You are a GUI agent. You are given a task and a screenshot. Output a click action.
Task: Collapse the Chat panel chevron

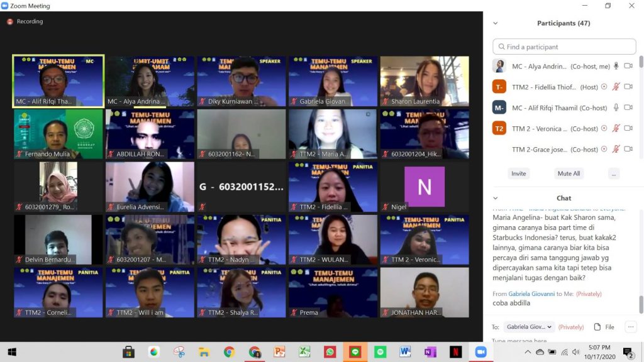(x=495, y=198)
